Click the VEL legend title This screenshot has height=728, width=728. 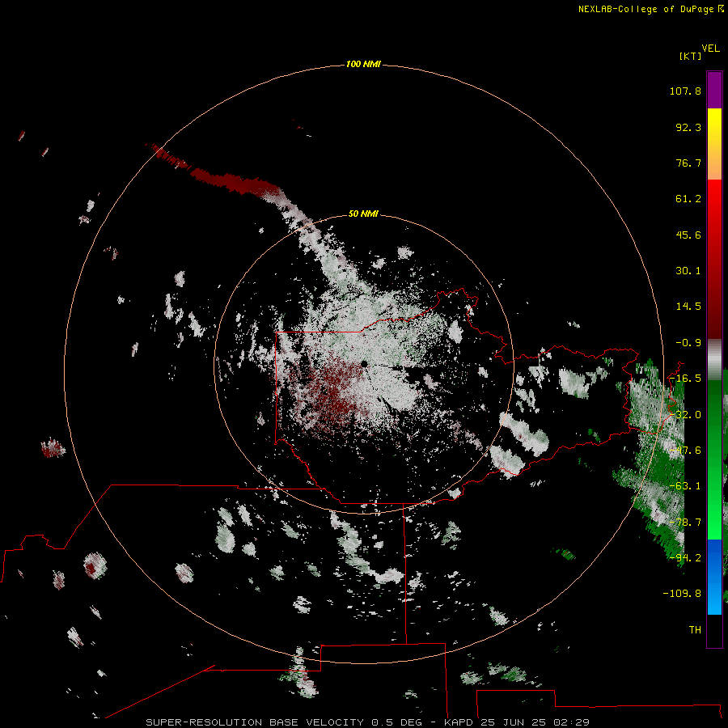pos(710,49)
